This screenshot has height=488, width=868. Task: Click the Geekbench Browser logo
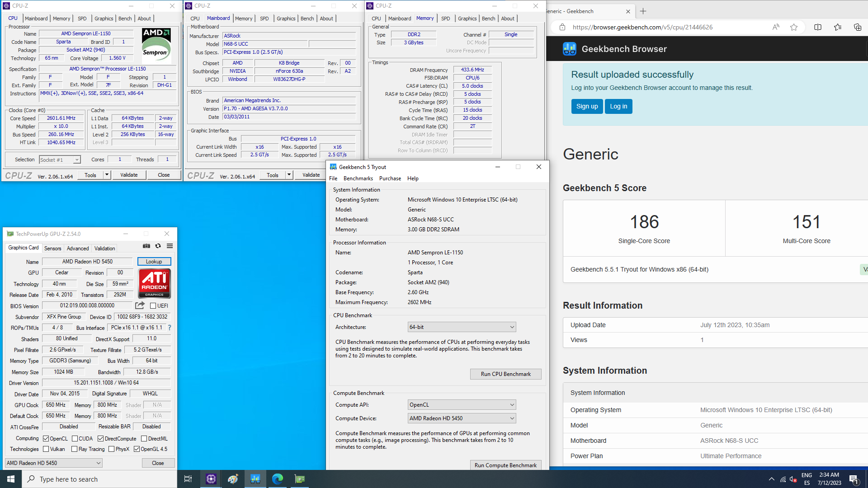click(570, 49)
